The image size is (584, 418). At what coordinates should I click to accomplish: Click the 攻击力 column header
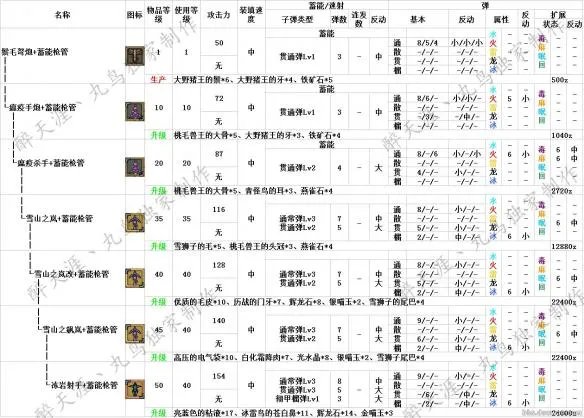[x=219, y=15]
